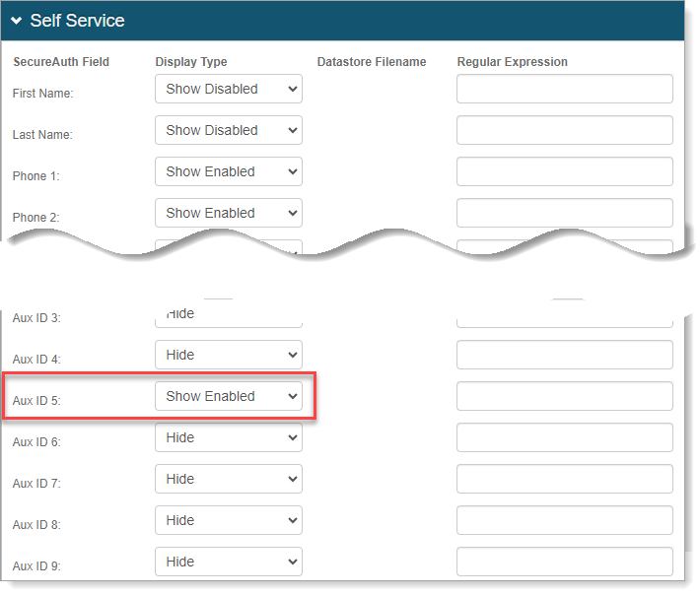Click Aux ID 4 regular expression field

[x=564, y=355]
